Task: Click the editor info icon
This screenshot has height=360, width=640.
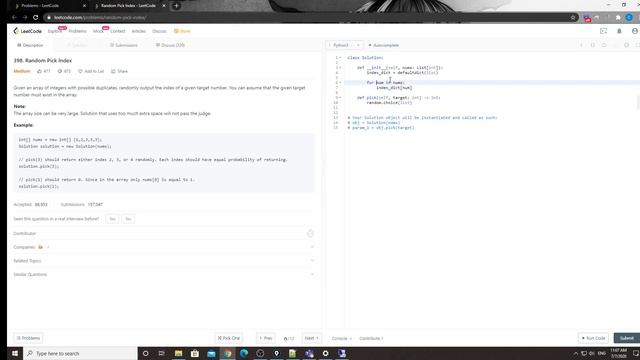Action: tap(581, 45)
